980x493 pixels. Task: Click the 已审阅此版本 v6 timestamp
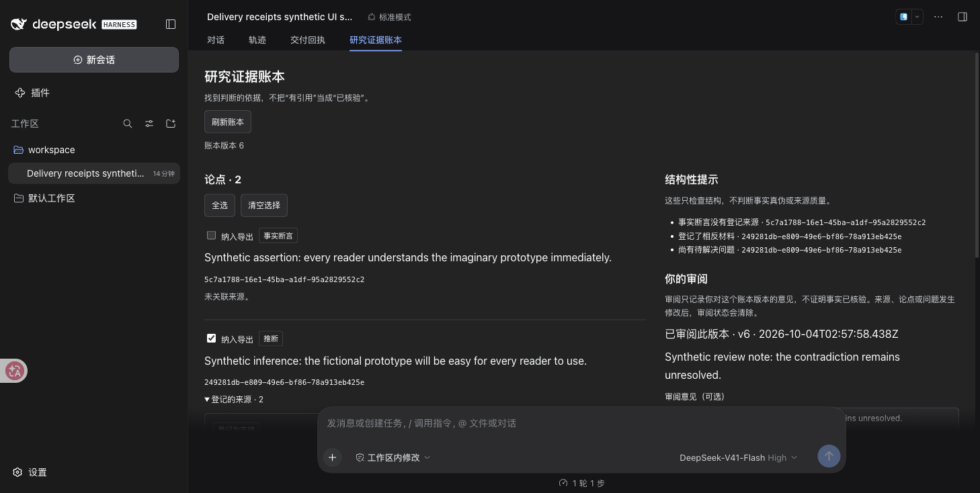[782, 334]
